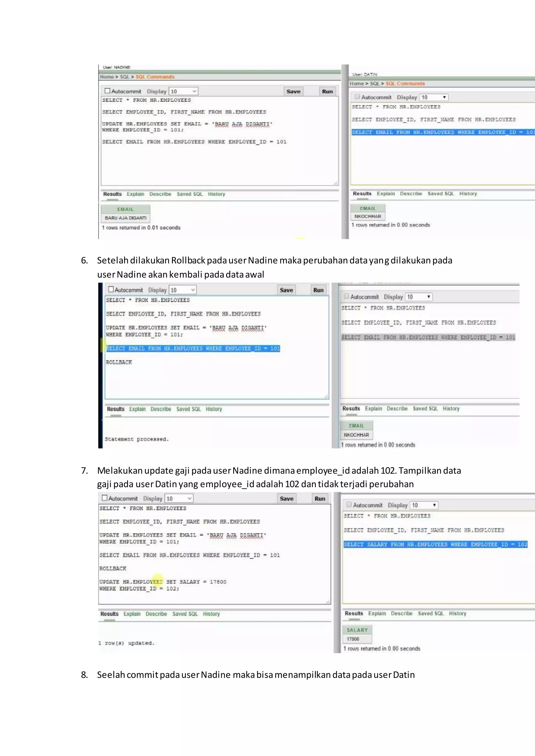Go to Home breadcrumb under User NADINE

(x=107, y=77)
